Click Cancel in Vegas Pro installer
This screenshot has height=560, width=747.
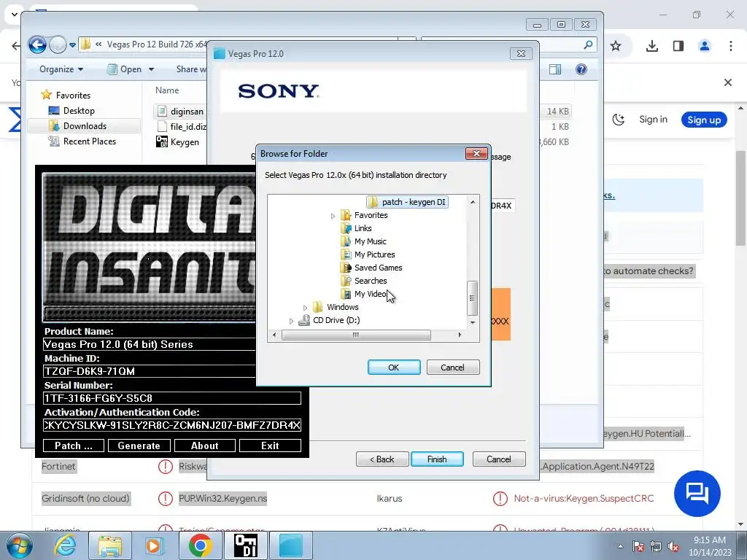tap(499, 459)
